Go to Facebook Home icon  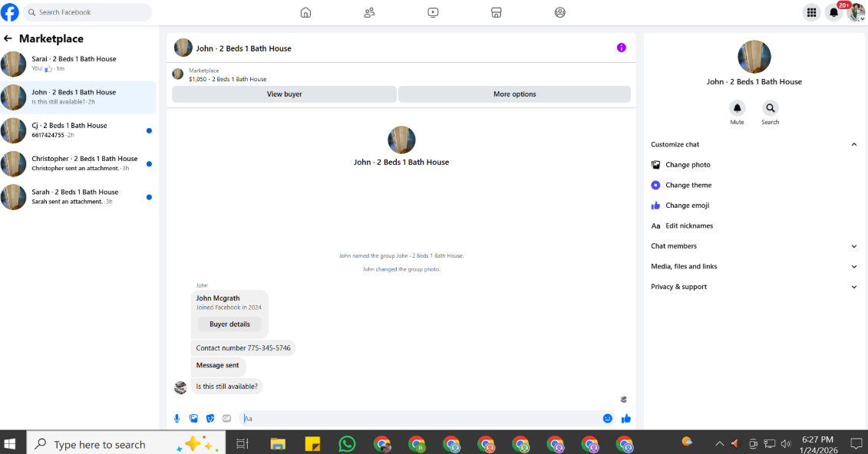coord(305,12)
